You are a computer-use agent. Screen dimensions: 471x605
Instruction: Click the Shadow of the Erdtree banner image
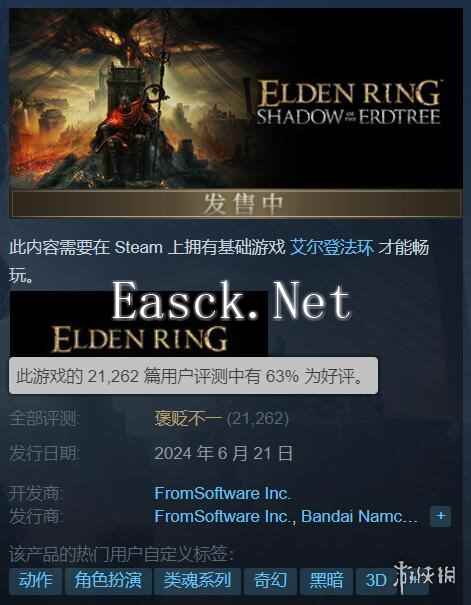pos(236,99)
